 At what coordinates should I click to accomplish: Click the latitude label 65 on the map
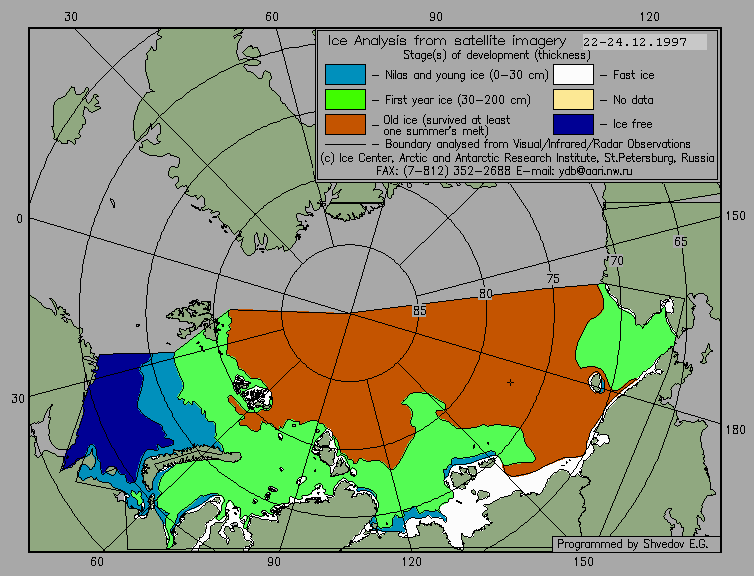[680, 241]
